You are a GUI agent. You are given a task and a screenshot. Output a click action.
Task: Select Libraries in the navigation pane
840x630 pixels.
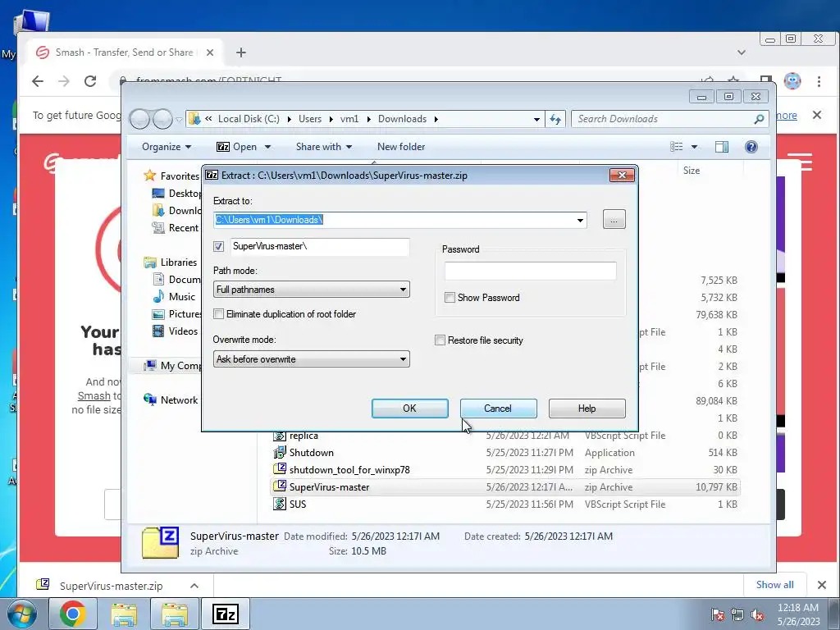click(178, 262)
